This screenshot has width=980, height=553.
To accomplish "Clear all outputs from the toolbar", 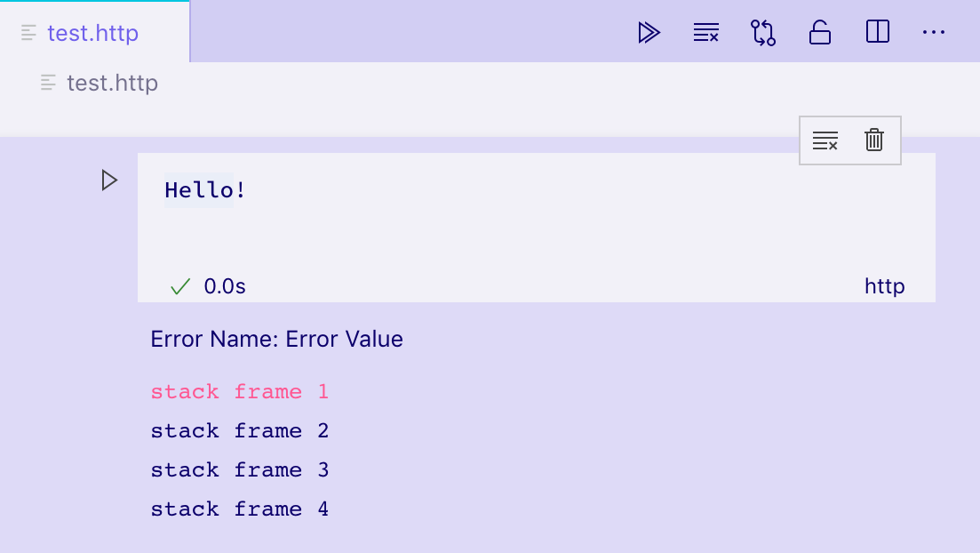I will (705, 32).
